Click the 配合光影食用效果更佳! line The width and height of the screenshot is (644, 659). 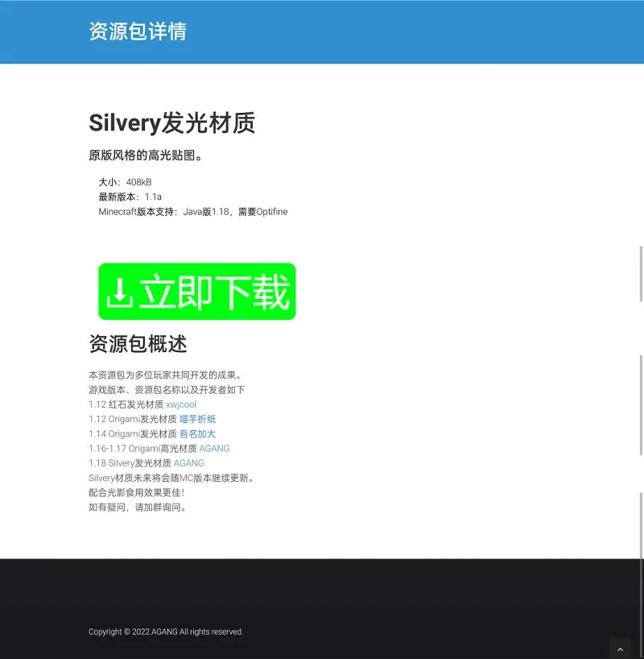(137, 492)
